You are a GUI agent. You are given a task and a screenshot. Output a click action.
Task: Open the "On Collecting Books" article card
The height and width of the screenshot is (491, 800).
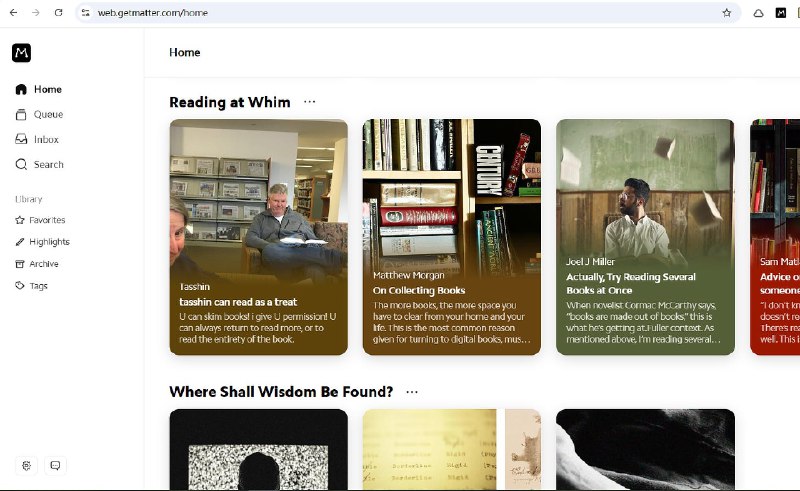pyautogui.click(x=451, y=237)
